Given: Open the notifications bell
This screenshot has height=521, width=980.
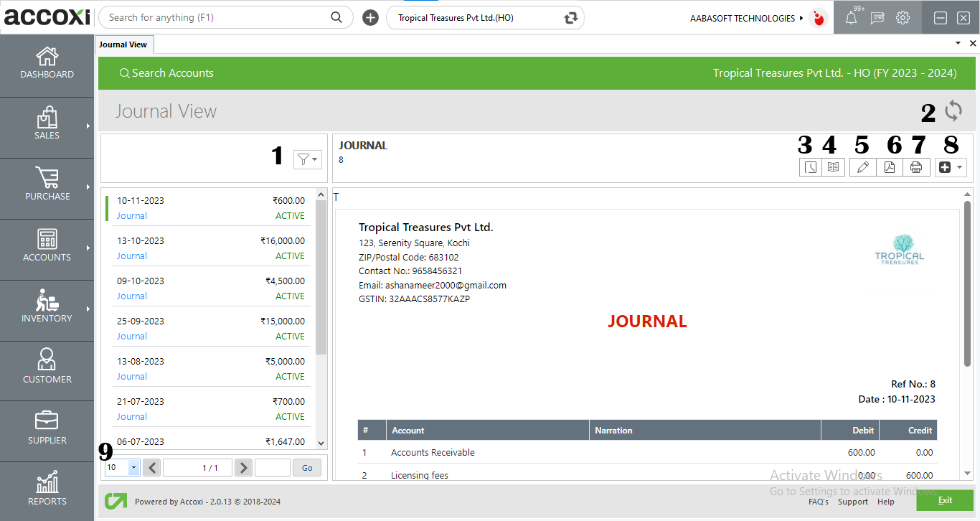Looking at the screenshot, I should pyautogui.click(x=852, y=17).
